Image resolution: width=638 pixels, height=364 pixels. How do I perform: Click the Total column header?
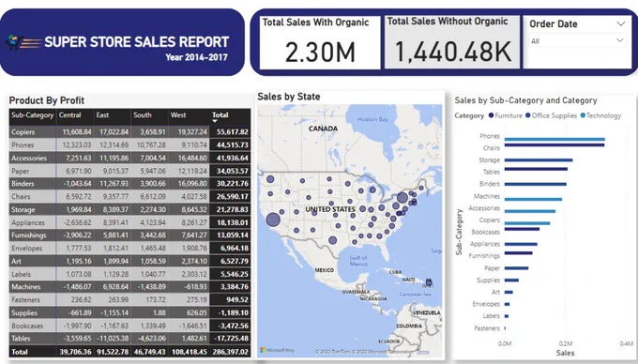tap(220, 114)
